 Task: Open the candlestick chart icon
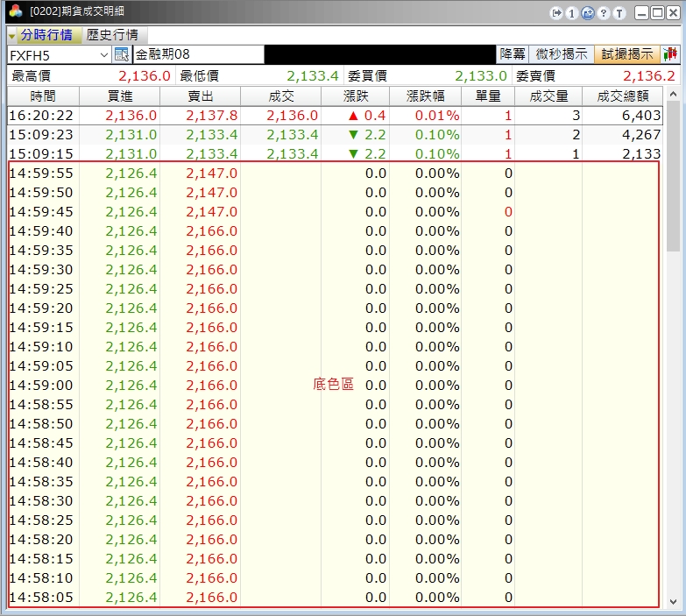[671, 54]
